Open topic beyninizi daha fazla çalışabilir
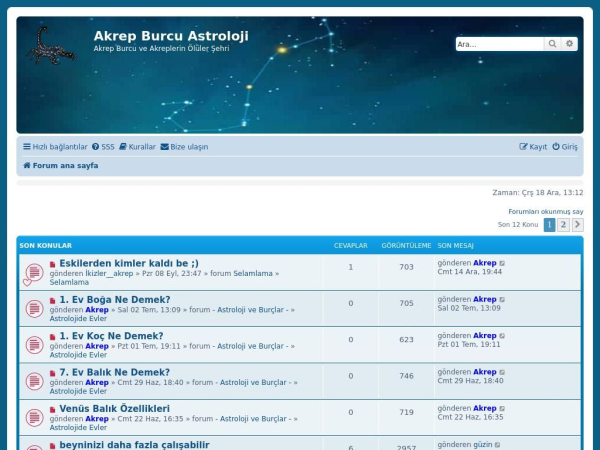 point(134,445)
